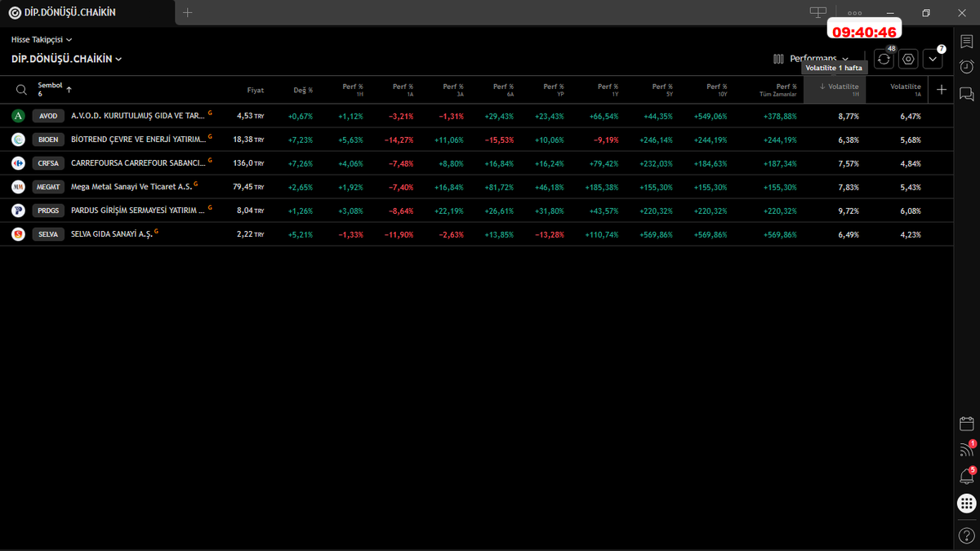Select CARREFOURSA CARREFOUR SABANCI company name
This screenshot has height=551, width=980.
(x=138, y=163)
